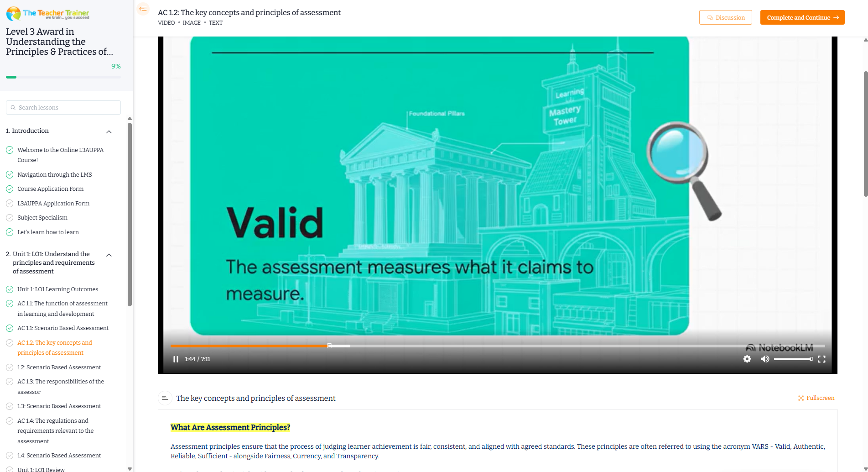Screen dimensions: 868x472
Task: Click text section list icon beside heading
Action: (x=165, y=398)
